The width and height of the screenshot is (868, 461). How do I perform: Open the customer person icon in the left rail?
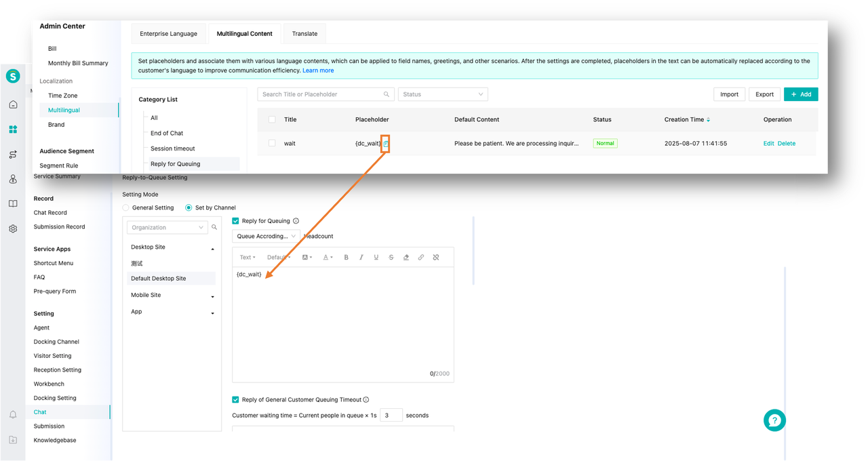tap(13, 179)
